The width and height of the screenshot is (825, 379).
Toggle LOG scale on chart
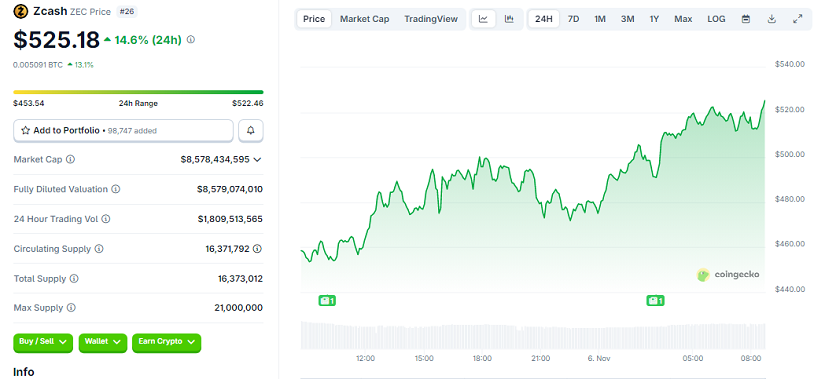[x=716, y=19]
